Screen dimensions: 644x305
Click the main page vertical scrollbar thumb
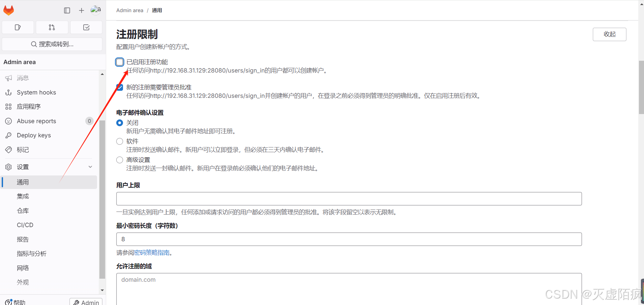641,87
